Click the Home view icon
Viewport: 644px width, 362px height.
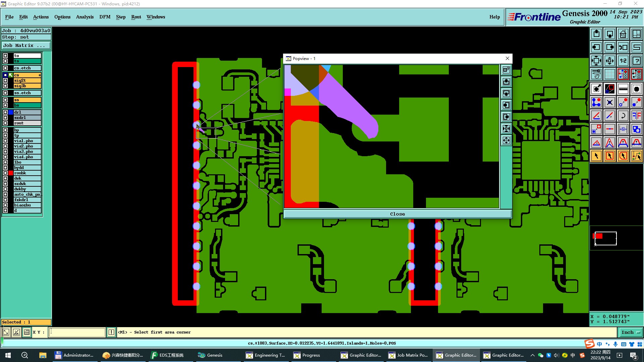tap(623, 34)
